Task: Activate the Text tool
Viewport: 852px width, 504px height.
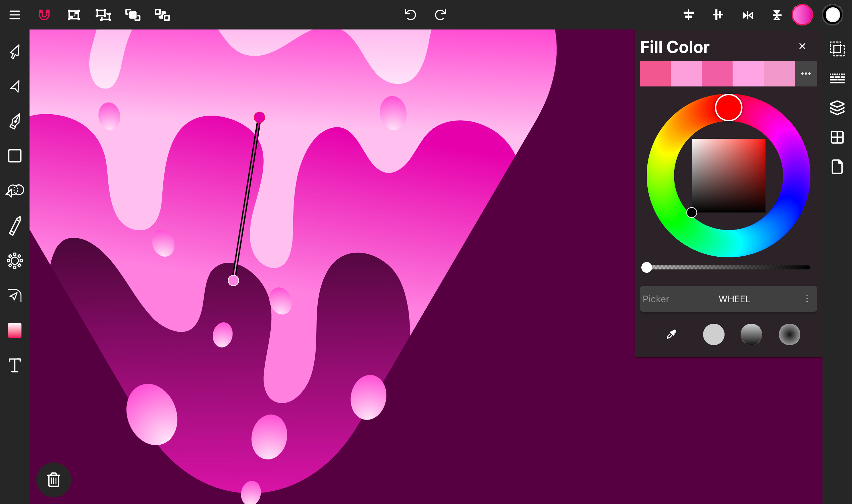Action: point(14,366)
